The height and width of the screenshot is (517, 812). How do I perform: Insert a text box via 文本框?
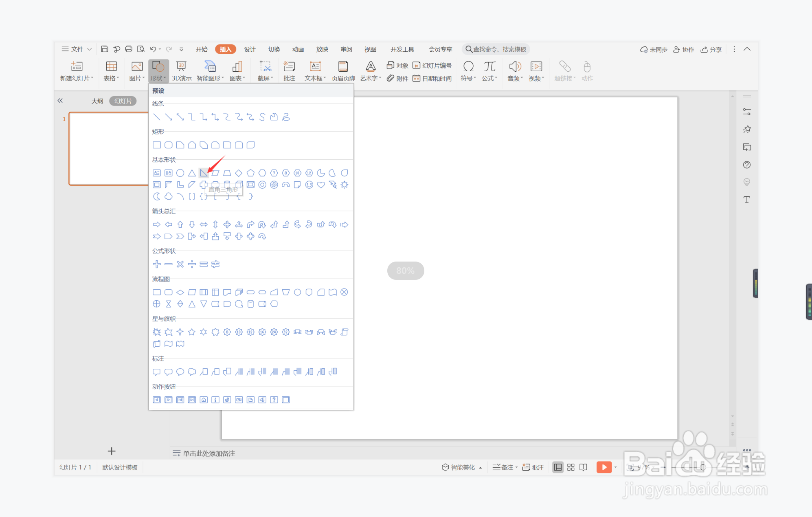(x=315, y=71)
